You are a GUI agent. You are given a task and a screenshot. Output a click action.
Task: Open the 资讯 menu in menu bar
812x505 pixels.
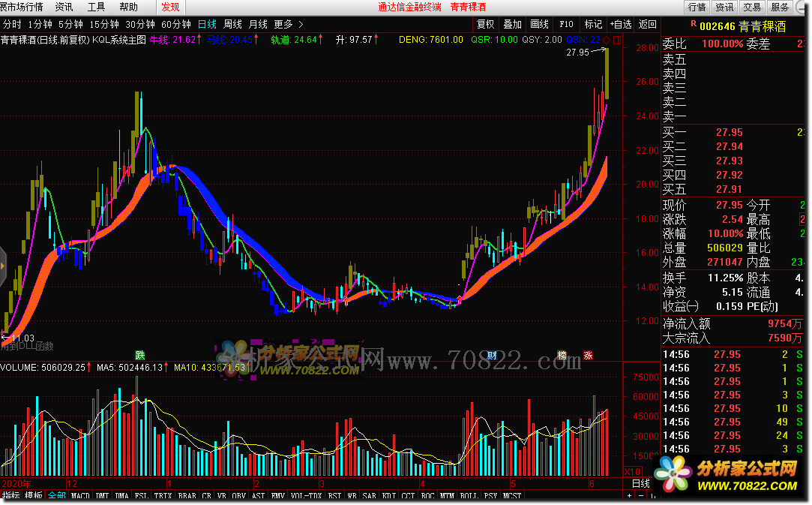pyautogui.click(x=64, y=7)
